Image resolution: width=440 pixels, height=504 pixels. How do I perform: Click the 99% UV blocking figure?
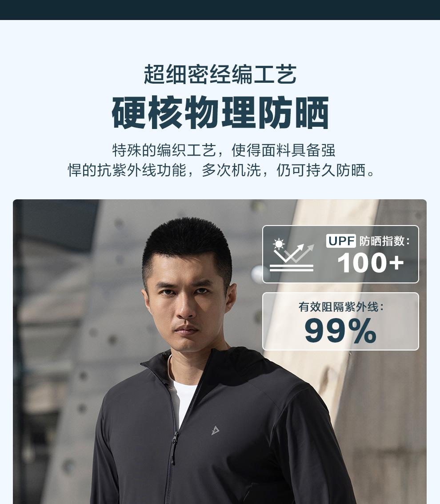tap(340, 331)
